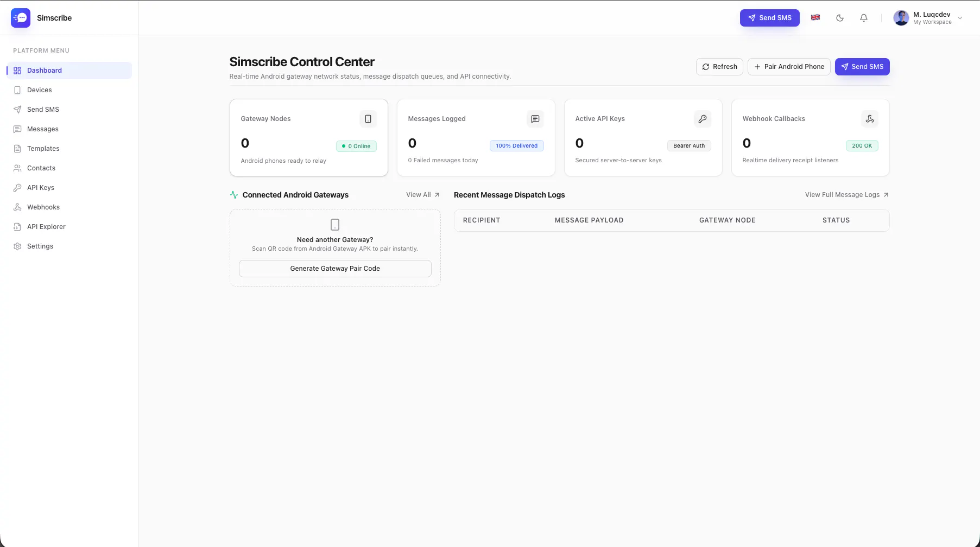This screenshot has width=980, height=547.
Task: Click the API Explorer code file icon
Action: (17, 227)
